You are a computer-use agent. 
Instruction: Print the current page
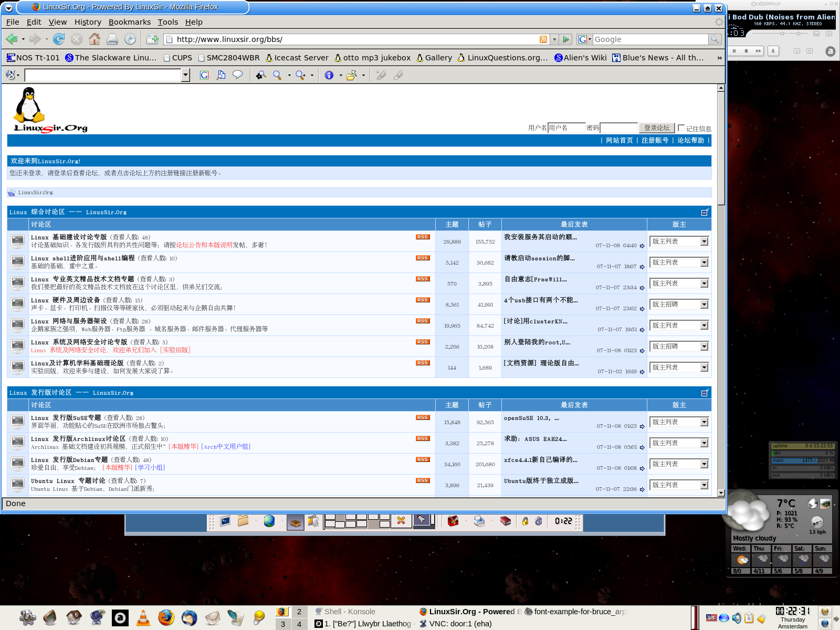(112, 39)
